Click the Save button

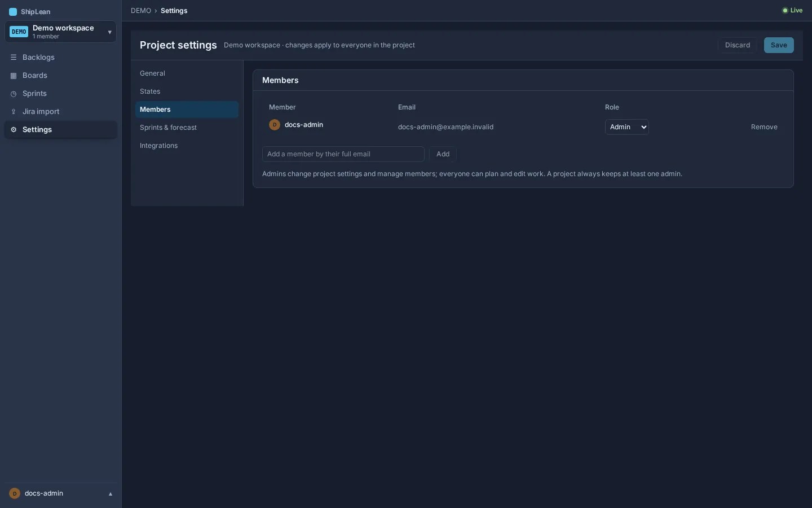tap(779, 45)
